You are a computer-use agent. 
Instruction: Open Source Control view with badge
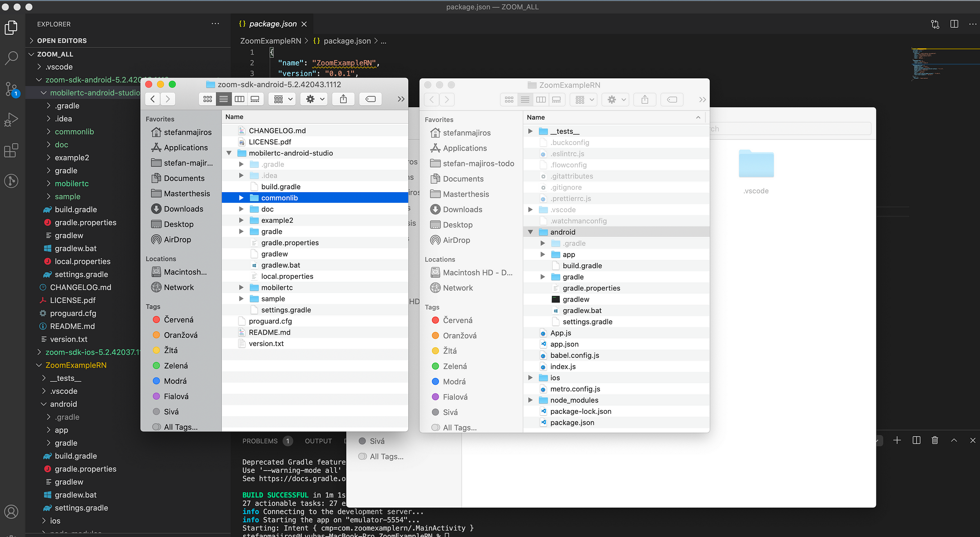pos(11,89)
